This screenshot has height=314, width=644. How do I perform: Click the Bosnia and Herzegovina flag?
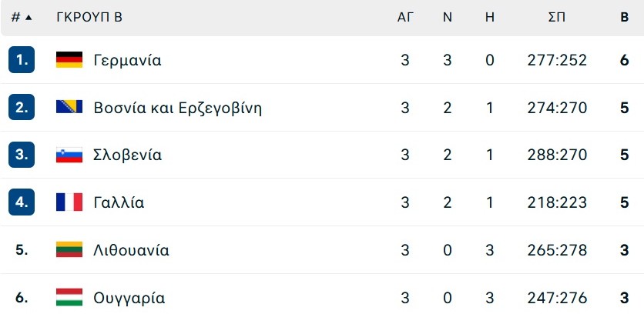click(69, 107)
